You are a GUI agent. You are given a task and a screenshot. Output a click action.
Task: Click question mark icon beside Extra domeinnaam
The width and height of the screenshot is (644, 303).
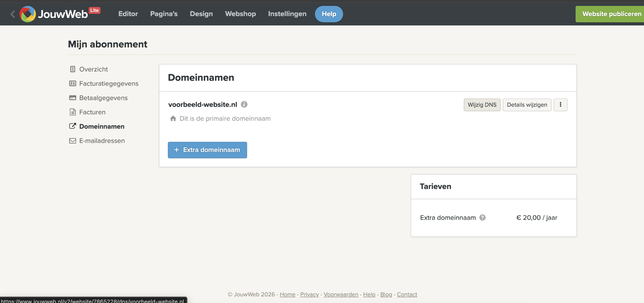pyautogui.click(x=482, y=218)
